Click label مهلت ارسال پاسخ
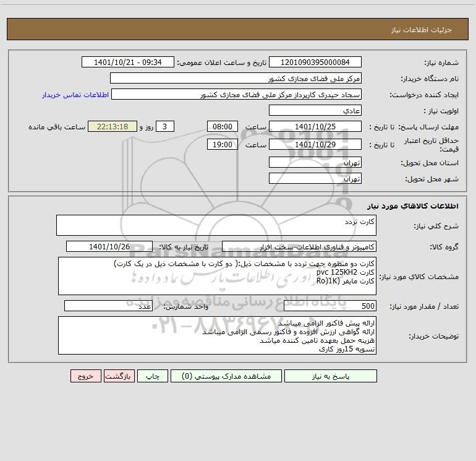The width and height of the screenshot is (476, 461). coord(428,127)
